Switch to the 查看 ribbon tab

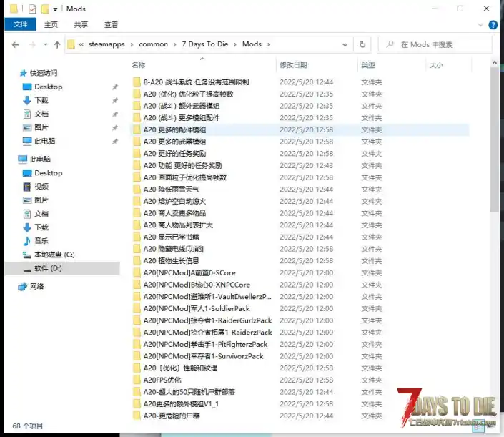tap(111, 24)
